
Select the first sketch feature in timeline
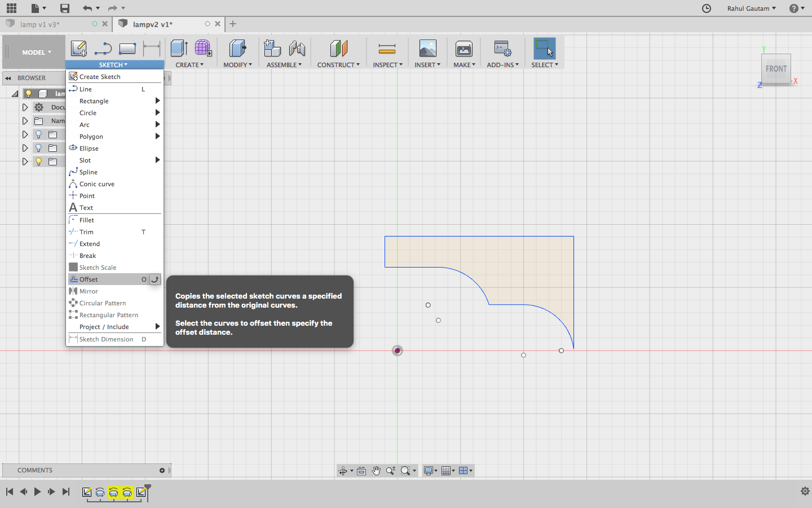pos(87,492)
